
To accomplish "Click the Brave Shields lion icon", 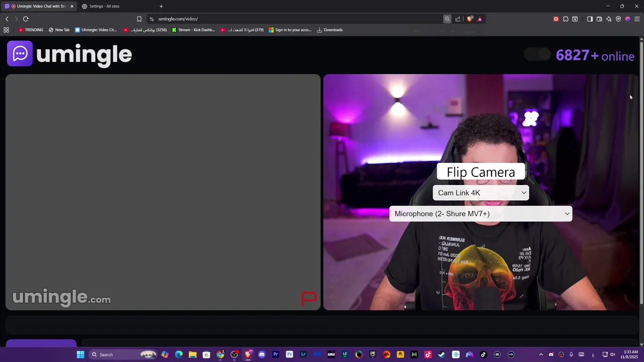I will click(470, 19).
